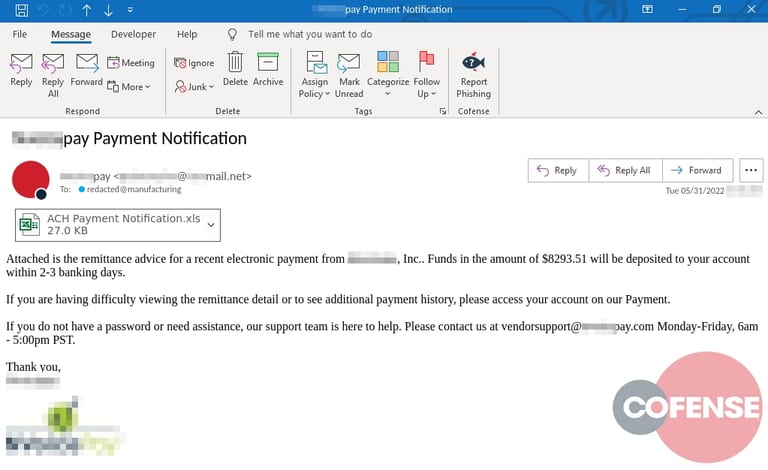Screen dimensions: 768x470
Task: Open the Tags dialog launcher
Action: coord(443,111)
